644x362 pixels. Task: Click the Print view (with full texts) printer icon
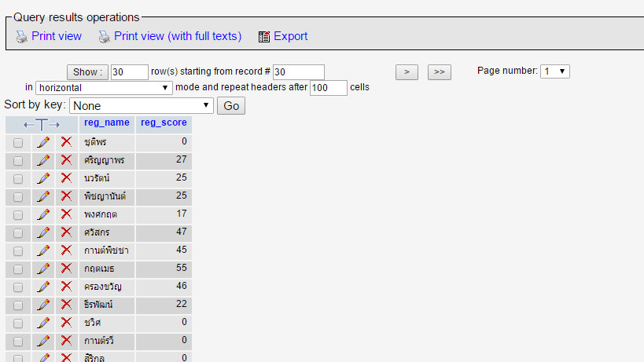coord(105,37)
